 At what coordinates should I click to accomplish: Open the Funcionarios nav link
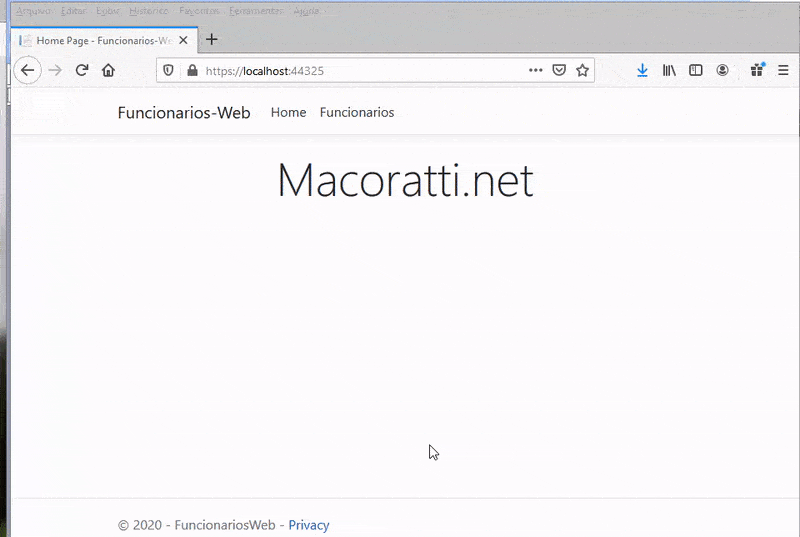[x=357, y=112]
